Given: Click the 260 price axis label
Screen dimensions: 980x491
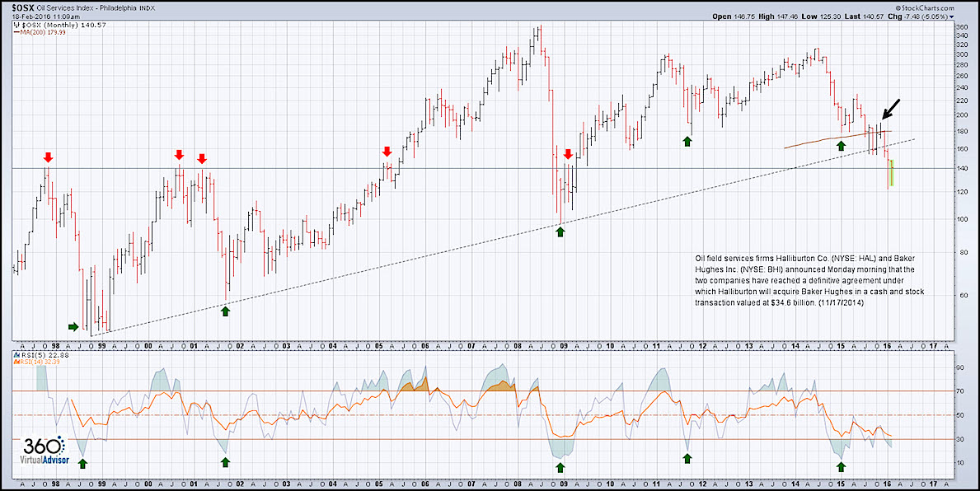Looking at the screenshot, I should [962, 76].
